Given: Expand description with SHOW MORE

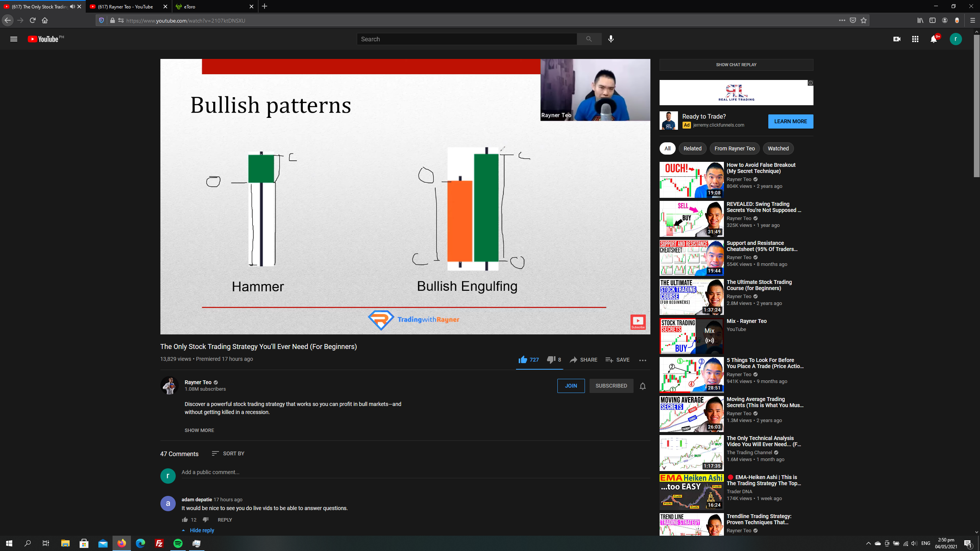Looking at the screenshot, I should coord(199,430).
